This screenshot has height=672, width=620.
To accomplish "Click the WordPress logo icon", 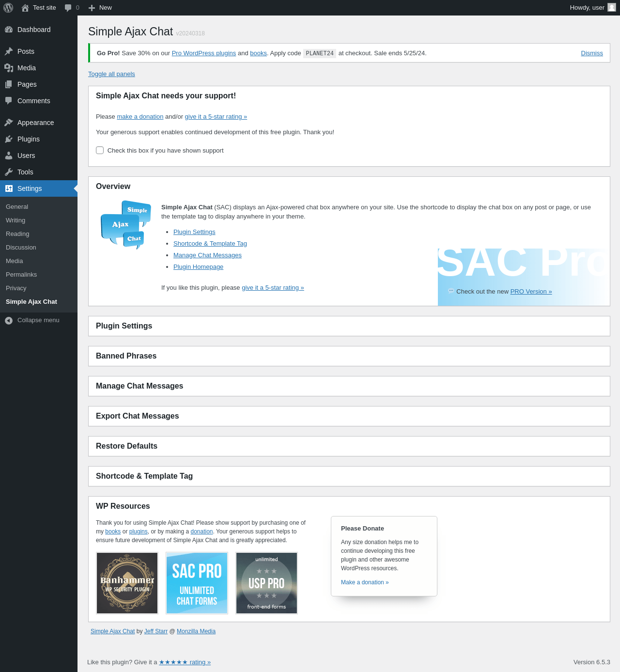I will coord(8,8).
